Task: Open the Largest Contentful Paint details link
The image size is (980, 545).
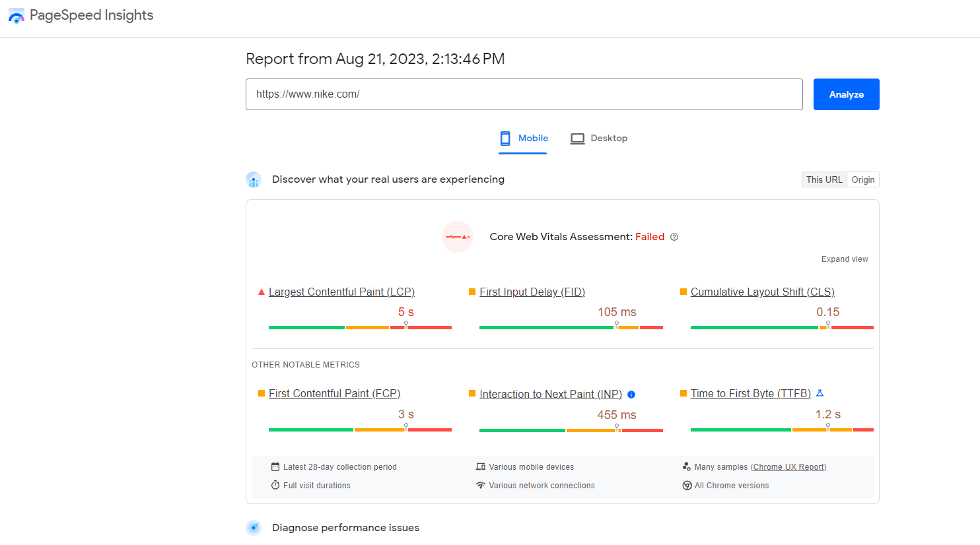Action: [x=341, y=291]
